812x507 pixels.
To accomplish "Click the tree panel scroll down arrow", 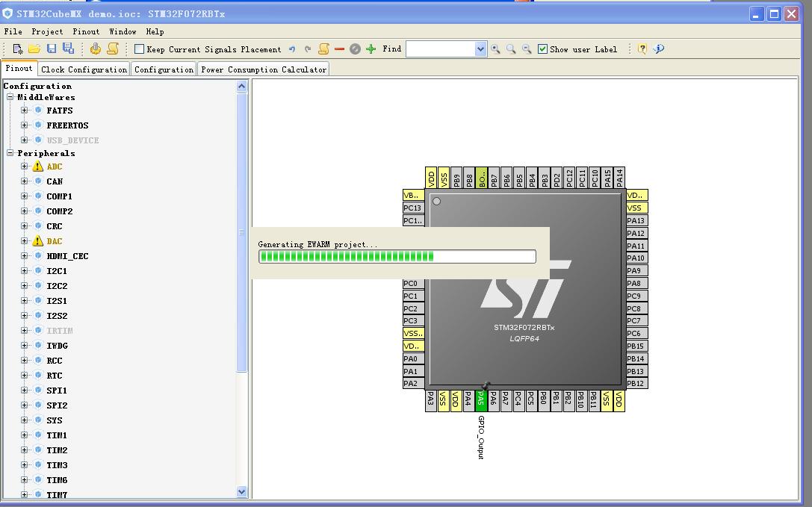I will click(x=242, y=491).
